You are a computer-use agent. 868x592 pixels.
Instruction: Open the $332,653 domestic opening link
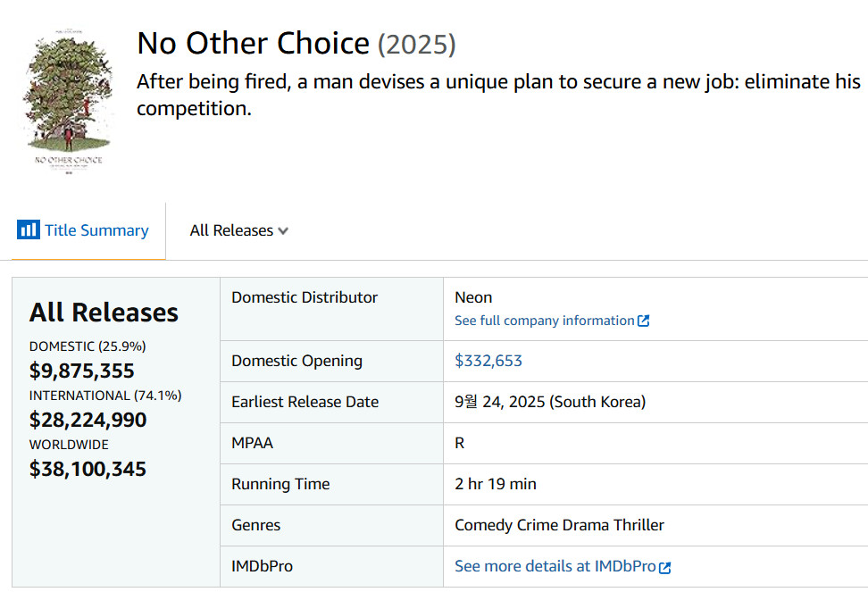[x=488, y=361]
